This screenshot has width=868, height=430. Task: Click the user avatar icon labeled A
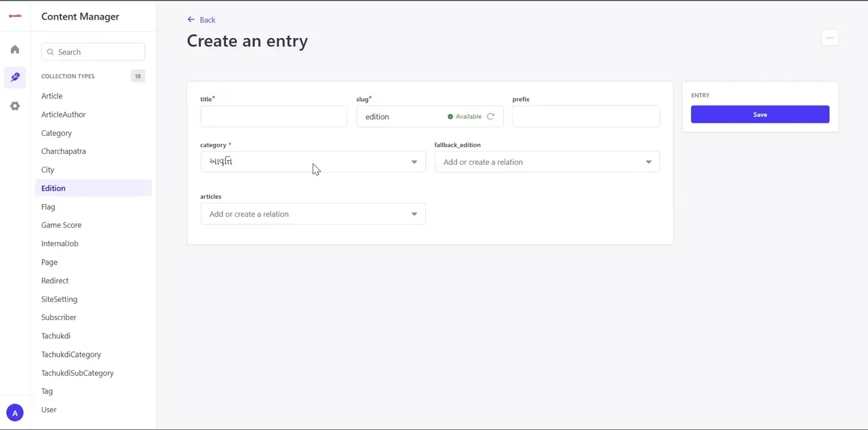click(x=15, y=413)
